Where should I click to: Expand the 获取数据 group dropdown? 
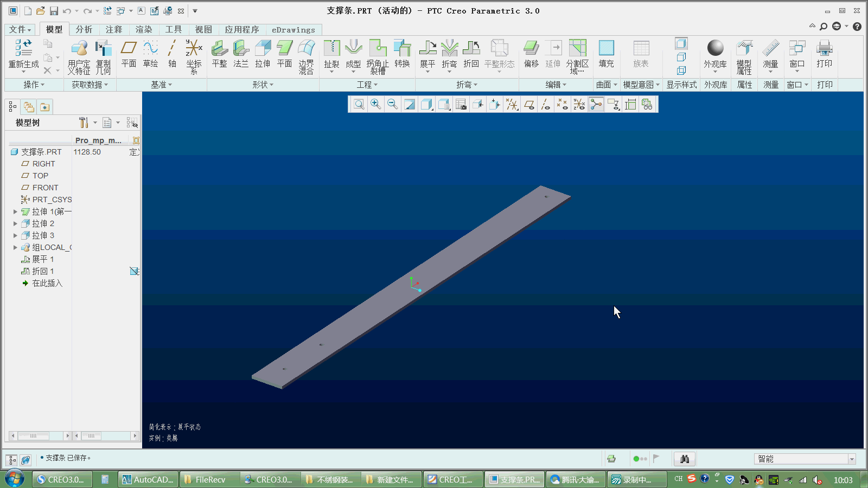[90, 85]
